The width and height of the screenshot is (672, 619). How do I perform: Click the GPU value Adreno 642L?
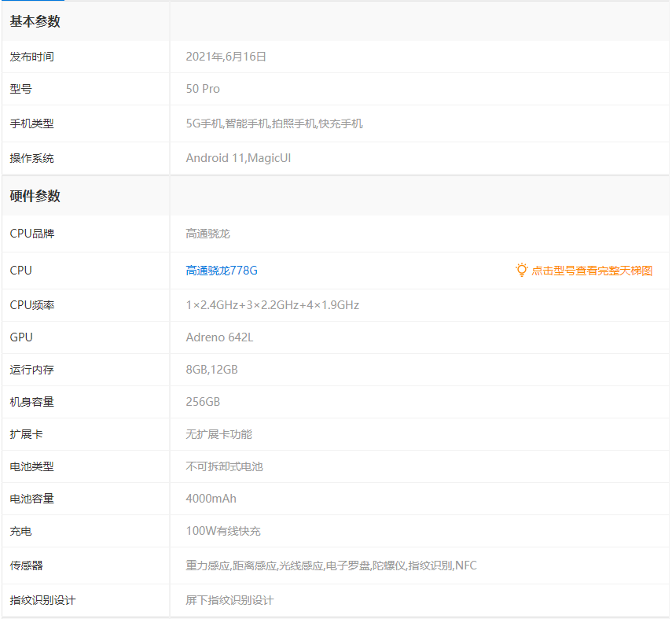pos(222,337)
